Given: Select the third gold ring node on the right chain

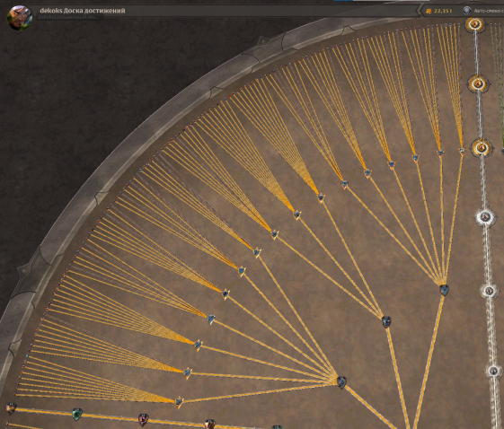Looking at the screenshot, I should tap(482, 148).
